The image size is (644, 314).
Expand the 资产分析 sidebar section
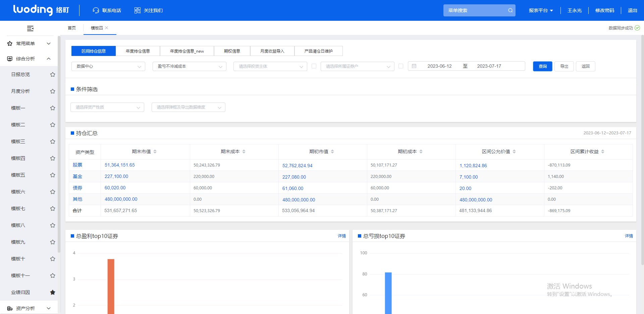49,308
